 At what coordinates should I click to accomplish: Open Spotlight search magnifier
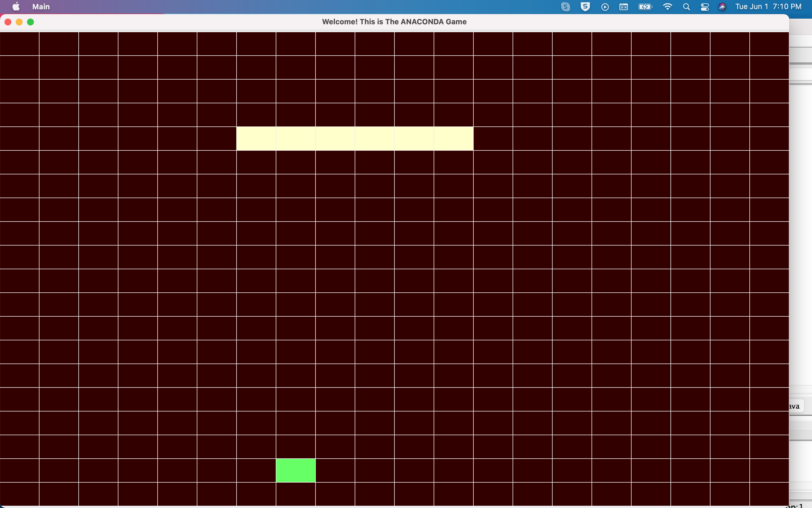point(686,7)
